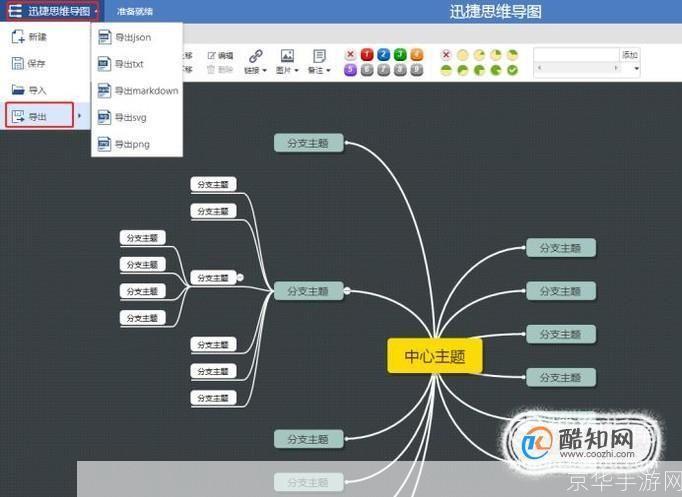
Task: Open the 迅捷思维导图 main menu button
Action: pyautogui.click(x=53, y=11)
